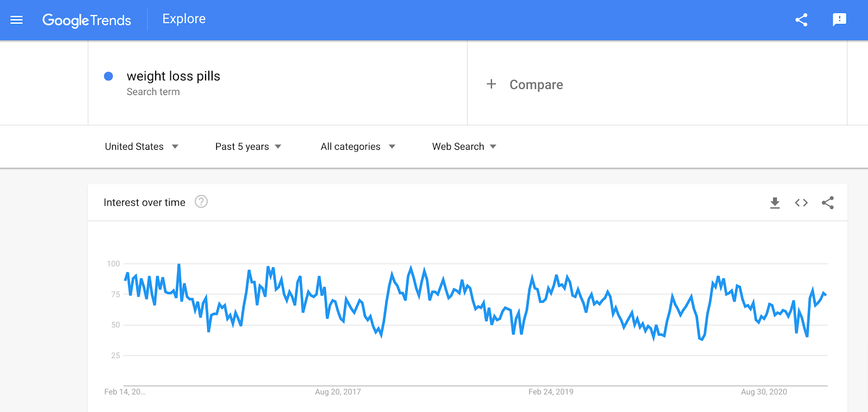The height and width of the screenshot is (412, 868).
Task: Expand the Past 5 years time range selector
Action: pos(247,146)
